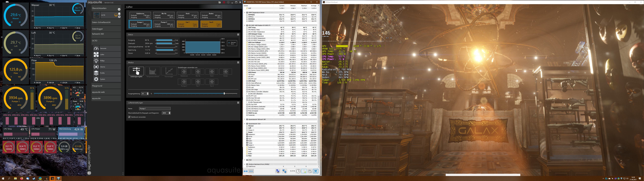The height and width of the screenshot is (181, 644).
Task: Open Firefox from the taskbar
Action: (22, 178)
